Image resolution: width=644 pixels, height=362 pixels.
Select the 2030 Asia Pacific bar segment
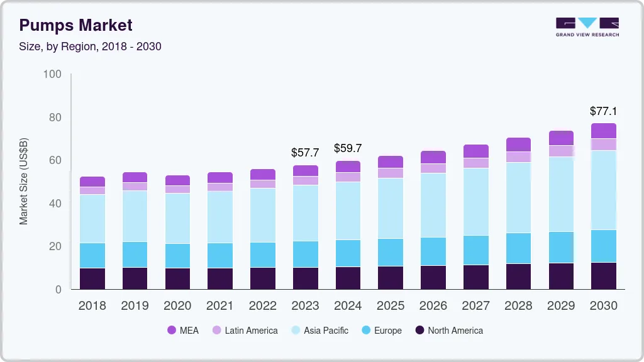603,190
